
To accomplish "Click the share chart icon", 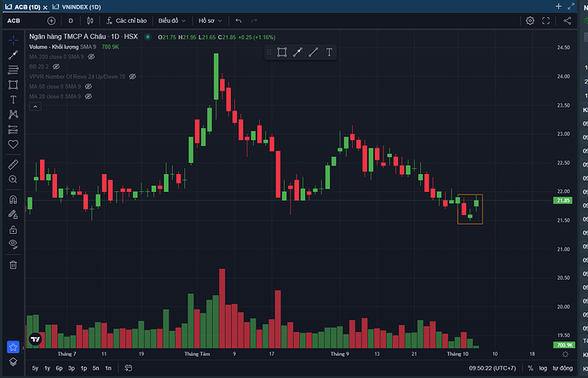I will point(568,21).
